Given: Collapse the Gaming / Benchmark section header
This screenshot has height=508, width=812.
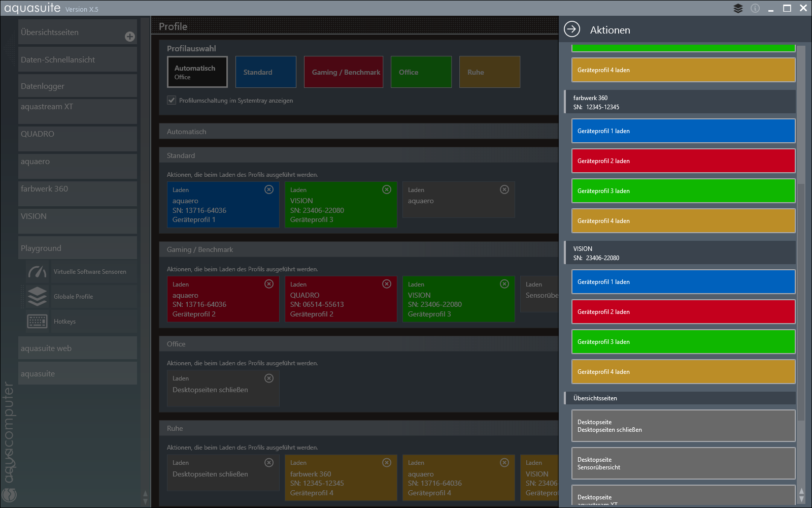Looking at the screenshot, I should pyautogui.click(x=359, y=249).
